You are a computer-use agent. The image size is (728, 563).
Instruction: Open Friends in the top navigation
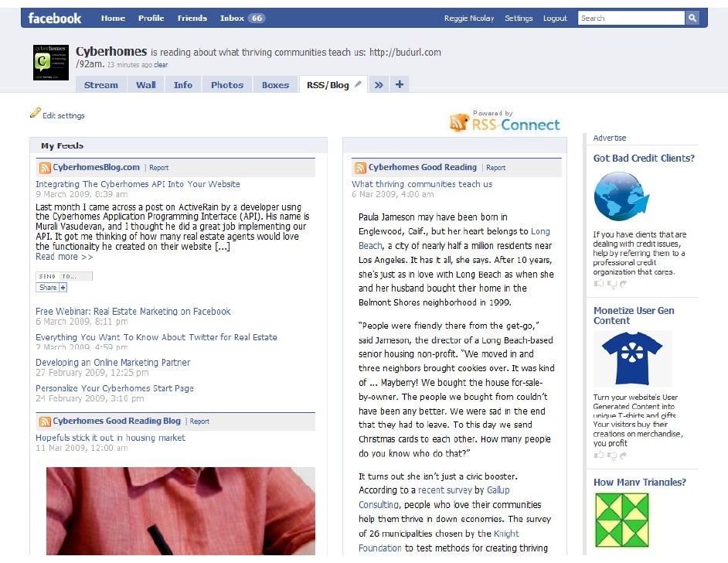coord(192,18)
